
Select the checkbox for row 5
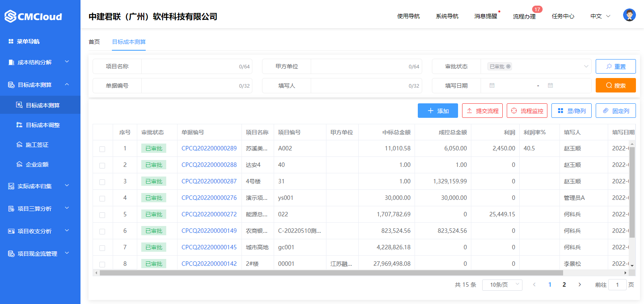(102, 215)
